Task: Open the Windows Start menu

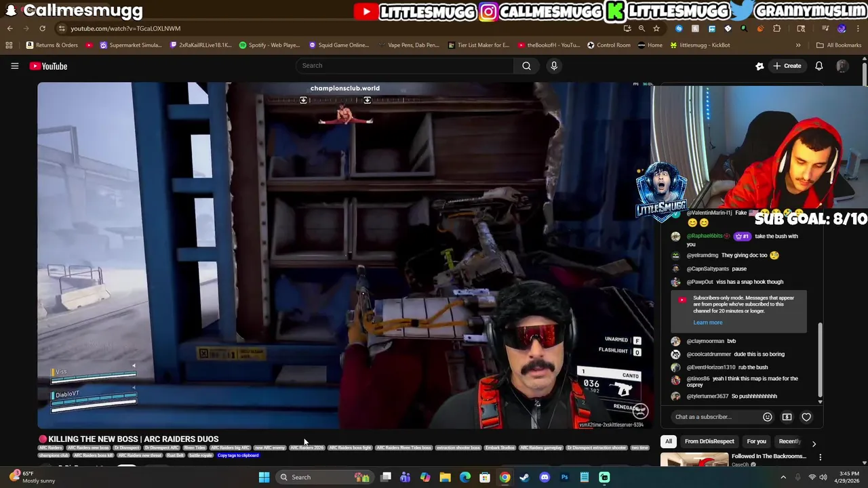Action: (264, 477)
